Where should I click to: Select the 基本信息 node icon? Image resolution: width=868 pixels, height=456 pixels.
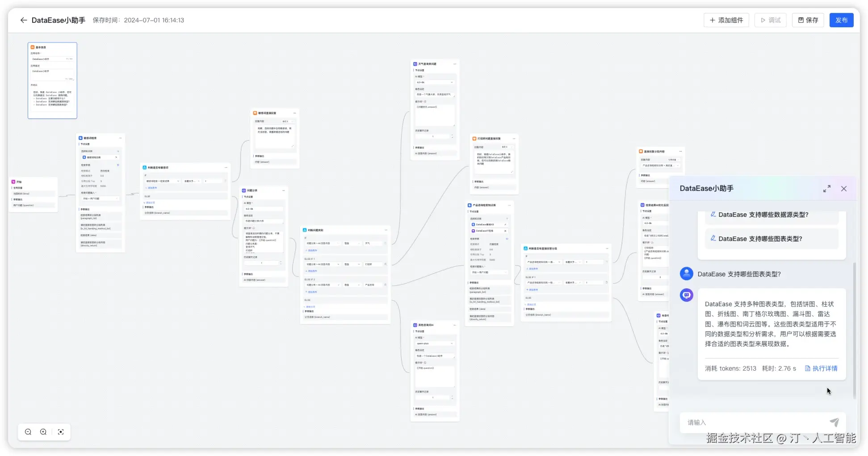(x=33, y=47)
